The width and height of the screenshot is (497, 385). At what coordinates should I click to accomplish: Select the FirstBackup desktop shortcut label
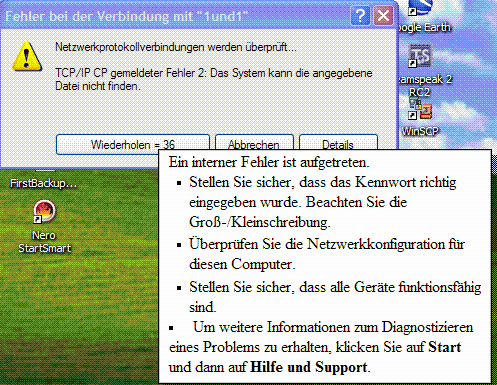tap(43, 183)
